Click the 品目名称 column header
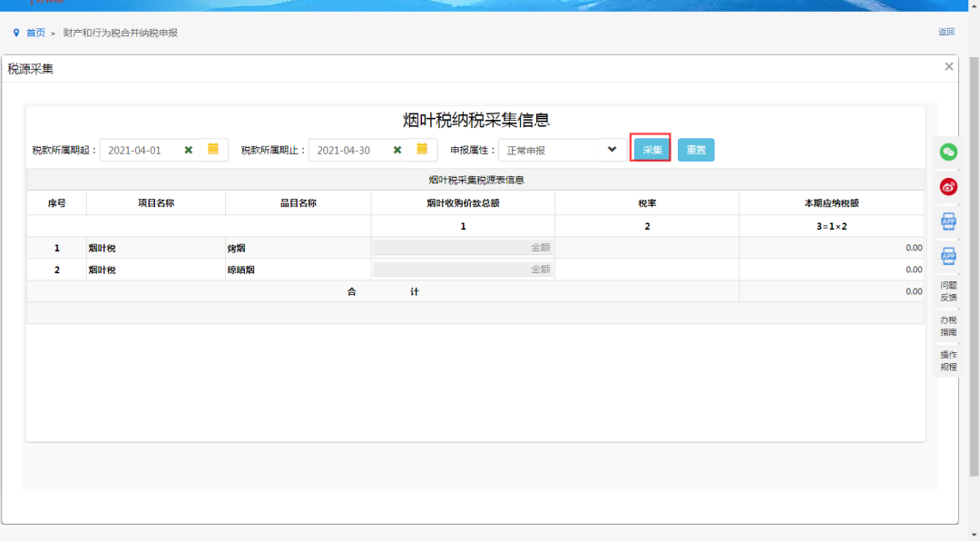The width and height of the screenshot is (980, 541). point(299,203)
